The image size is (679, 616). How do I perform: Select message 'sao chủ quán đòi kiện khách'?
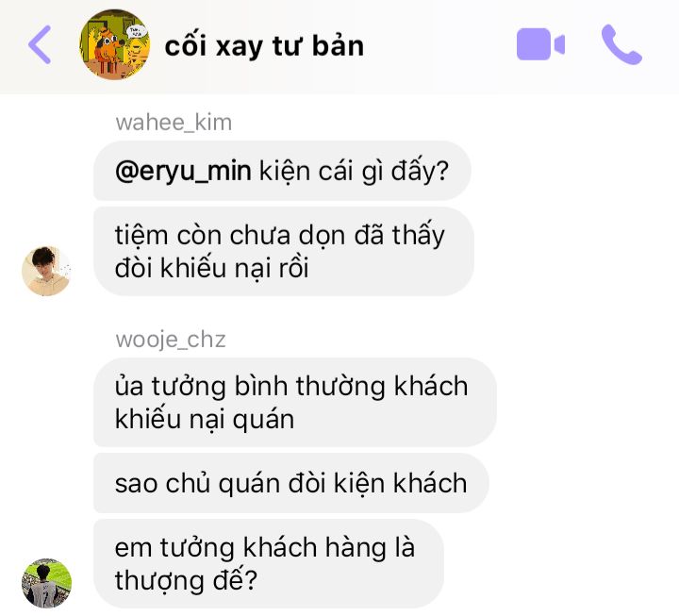(291, 483)
